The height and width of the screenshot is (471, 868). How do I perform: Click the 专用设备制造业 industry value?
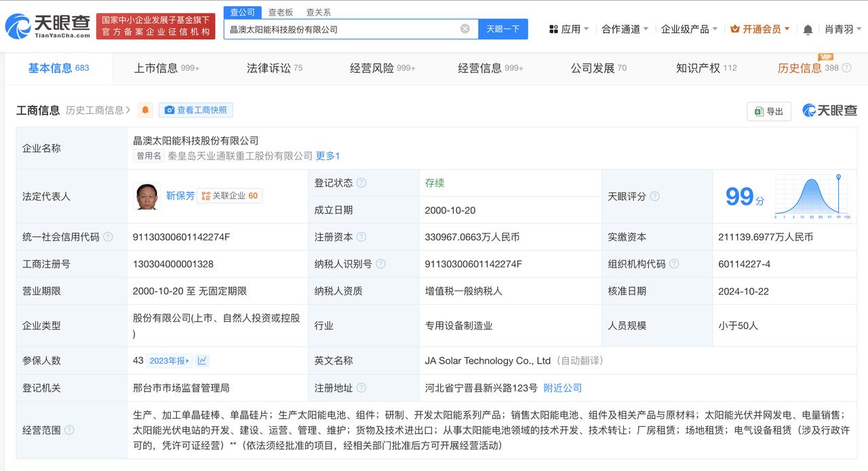(x=458, y=326)
